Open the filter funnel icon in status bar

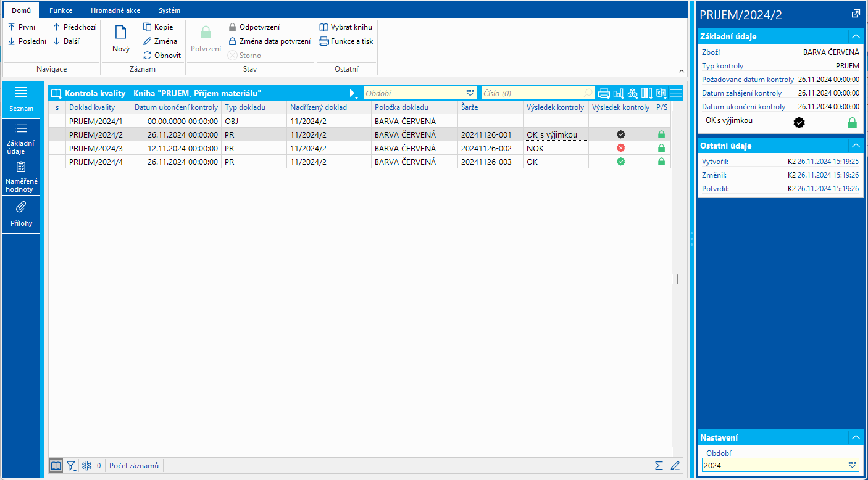click(x=72, y=466)
